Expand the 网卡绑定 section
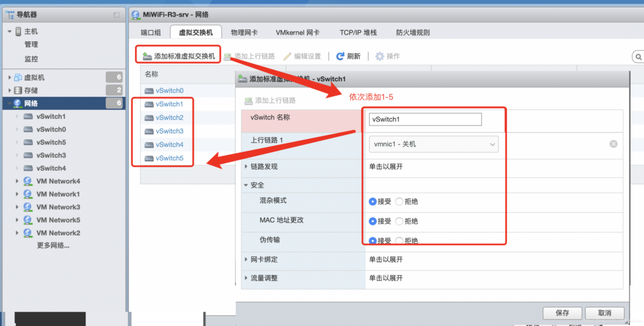644x326 pixels. coord(247,259)
